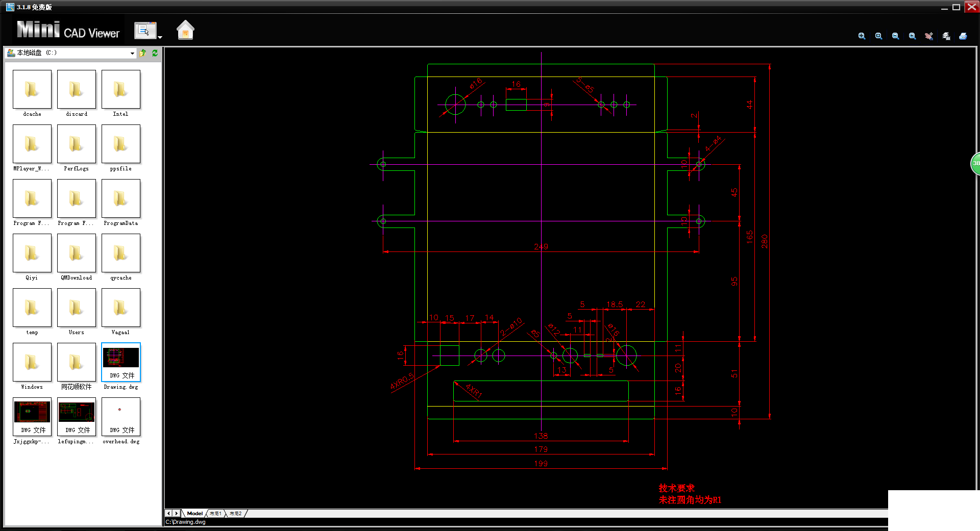
Task: Open the layers manager icon
Action: 946,36
